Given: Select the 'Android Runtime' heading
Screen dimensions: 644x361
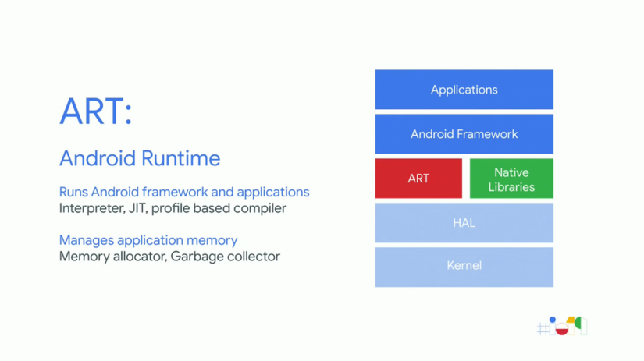Looking at the screenshot, I should (x=140, y=158).
